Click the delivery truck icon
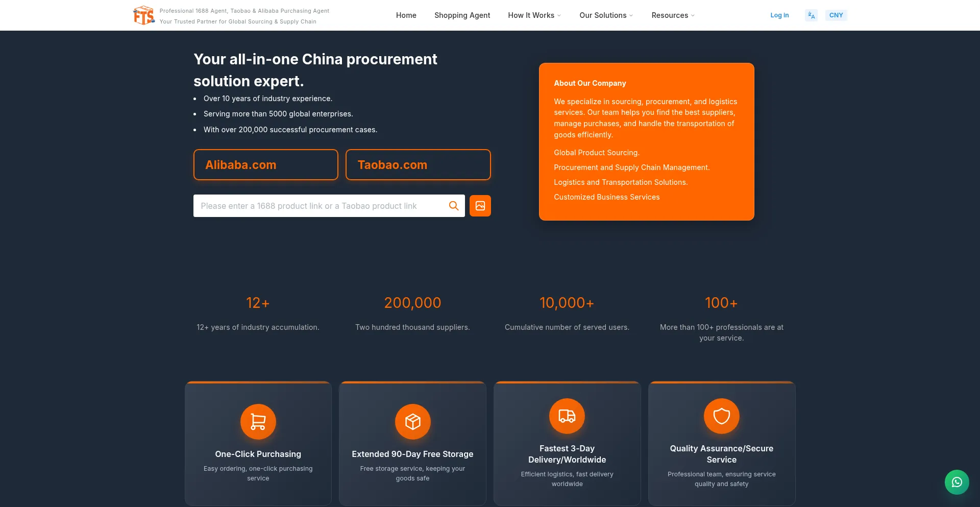The width and height of the screenshot is (980, 507). pyautogui.click(x=567, y=416)
